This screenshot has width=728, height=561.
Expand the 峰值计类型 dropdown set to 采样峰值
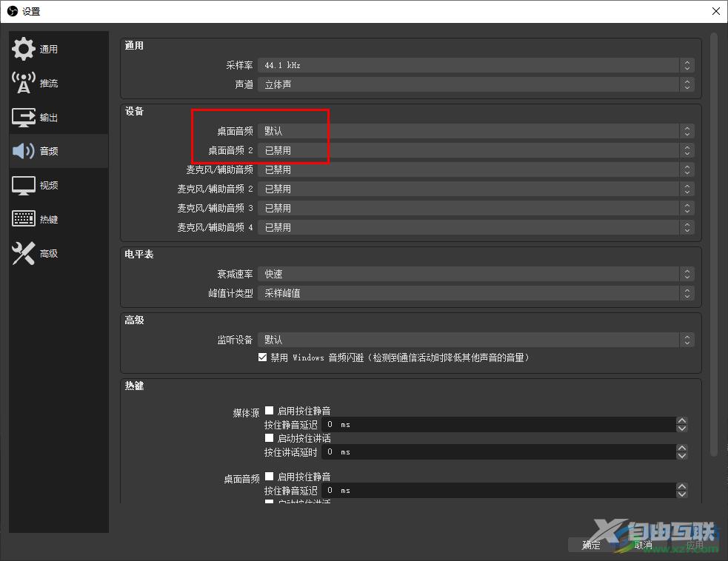[x=476, y=293]
